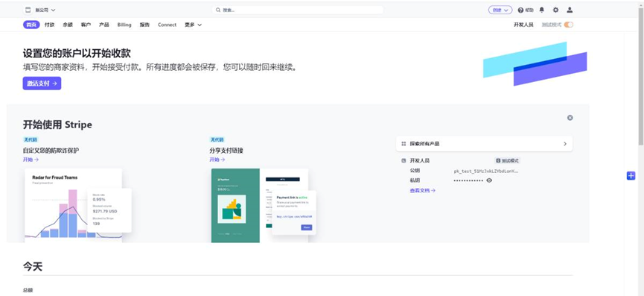The image size is (644, 296).
Task: Open the 创建 dropdown button
Action: [x=500, y=10]
